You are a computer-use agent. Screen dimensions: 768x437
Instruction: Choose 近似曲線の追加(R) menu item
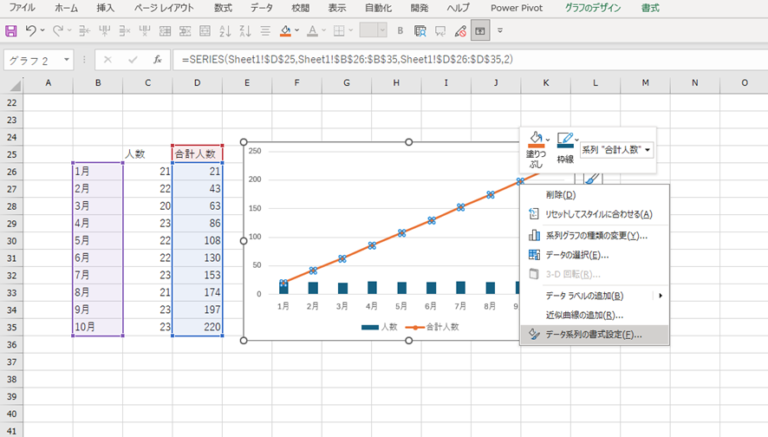coord(594,315)
